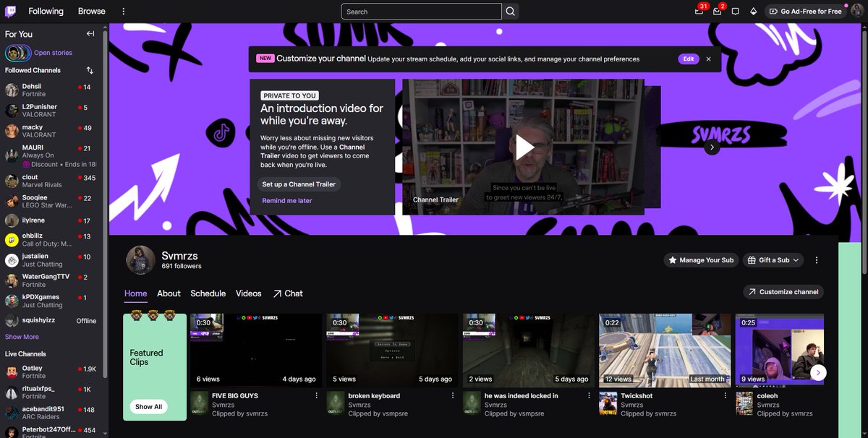Click the search magnifier button
868x438 pixels.
[x=511, y=12]
